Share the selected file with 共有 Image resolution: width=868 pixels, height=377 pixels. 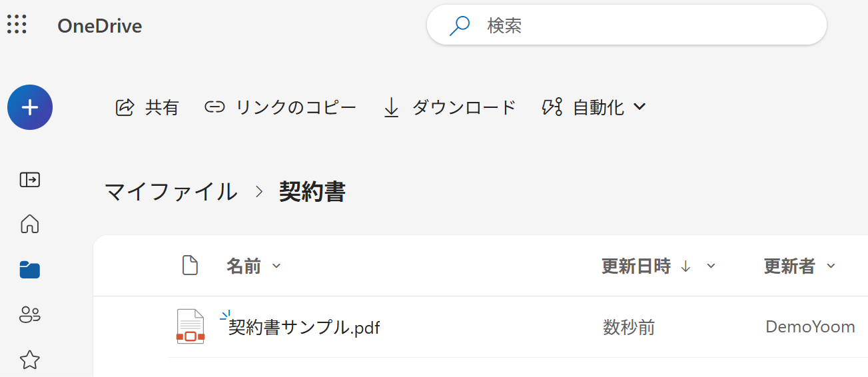147,107
